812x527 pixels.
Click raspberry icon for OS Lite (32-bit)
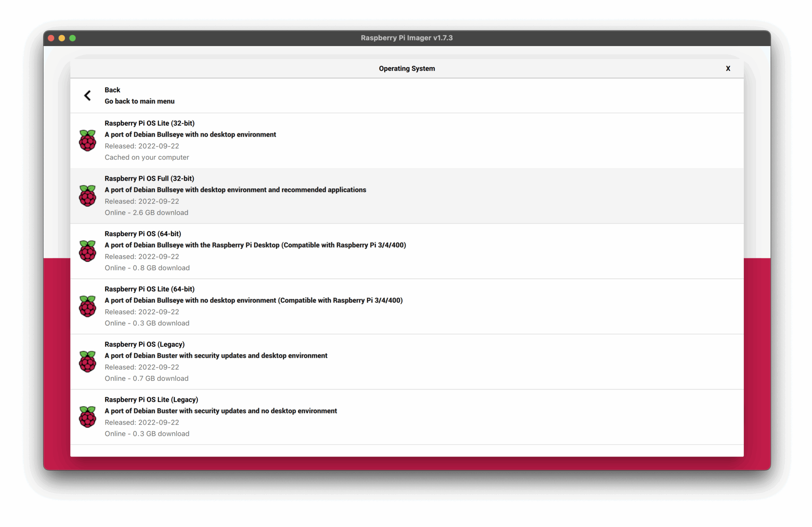tap(87, 141)
